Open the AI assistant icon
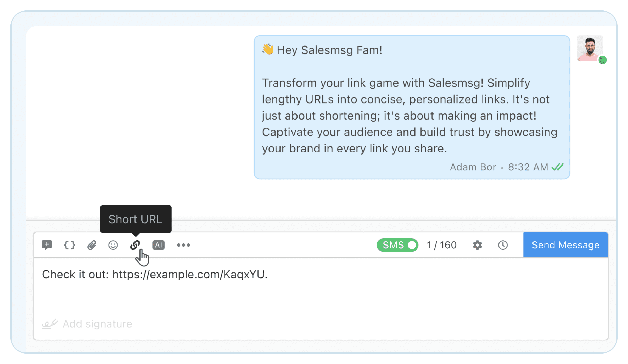 [158, 245]
